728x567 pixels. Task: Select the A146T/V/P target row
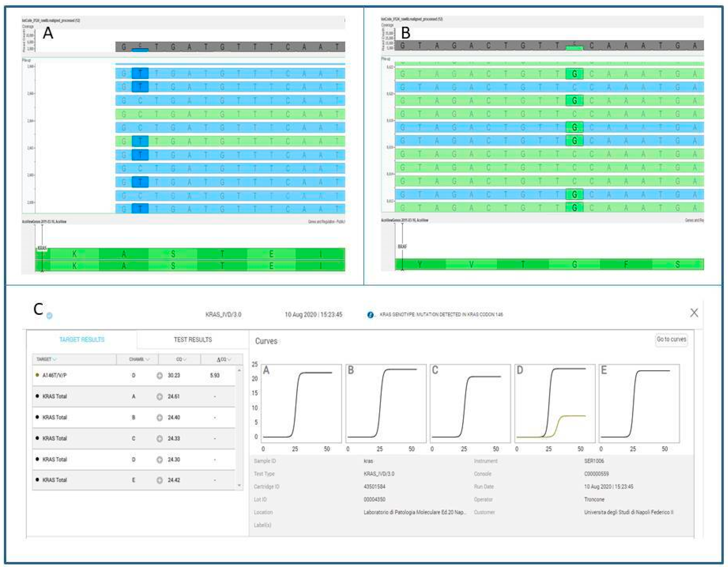point(134,376)
